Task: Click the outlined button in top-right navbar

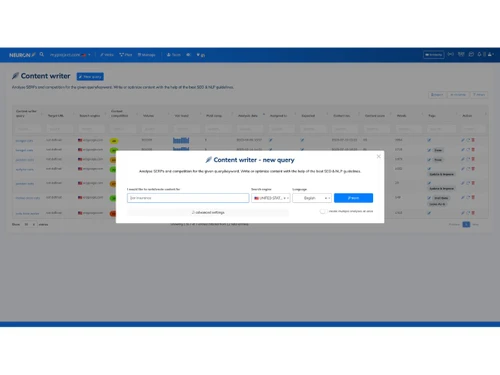Action: coord(434,55)
